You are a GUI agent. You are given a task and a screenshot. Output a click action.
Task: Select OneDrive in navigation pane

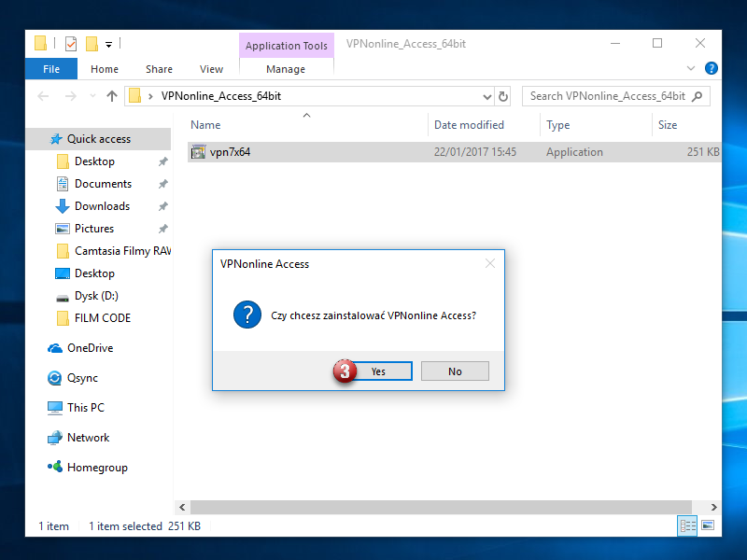pyautogui.click(x=90, y=348)
